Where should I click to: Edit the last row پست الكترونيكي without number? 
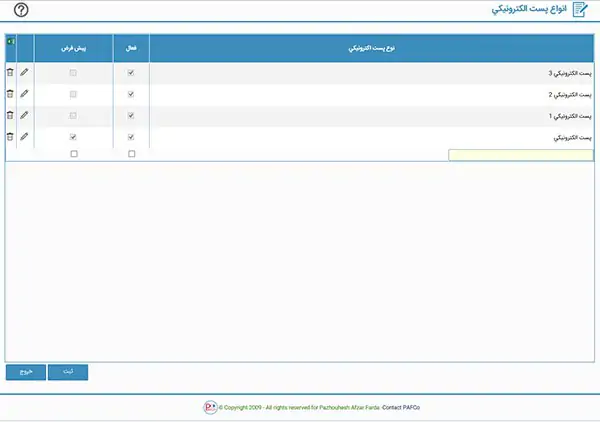(x=24, y=136)
